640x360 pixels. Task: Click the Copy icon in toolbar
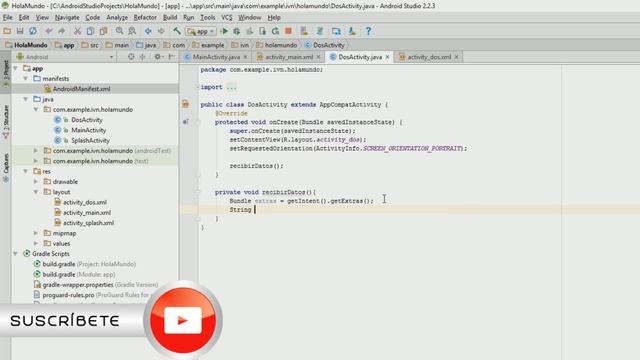click(x=90, y=31)
